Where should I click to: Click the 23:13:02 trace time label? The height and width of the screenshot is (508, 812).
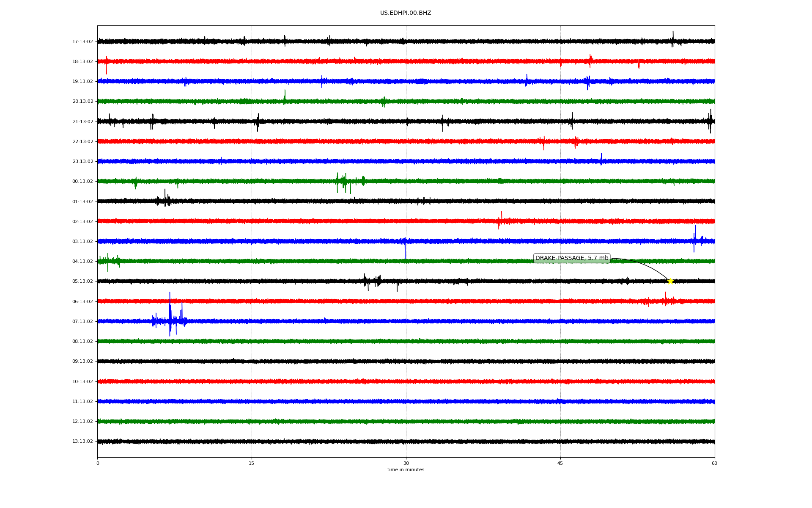click(x=82, y=161)
